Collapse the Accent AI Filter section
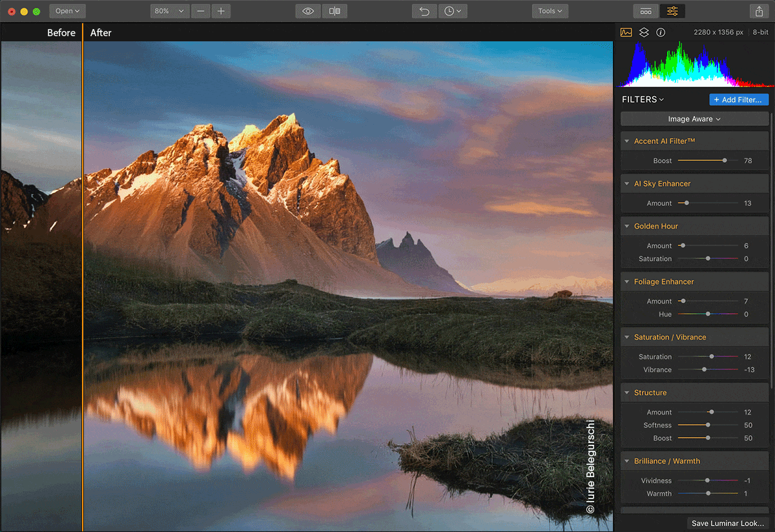The image size is (775, 532). pos(627,141)
